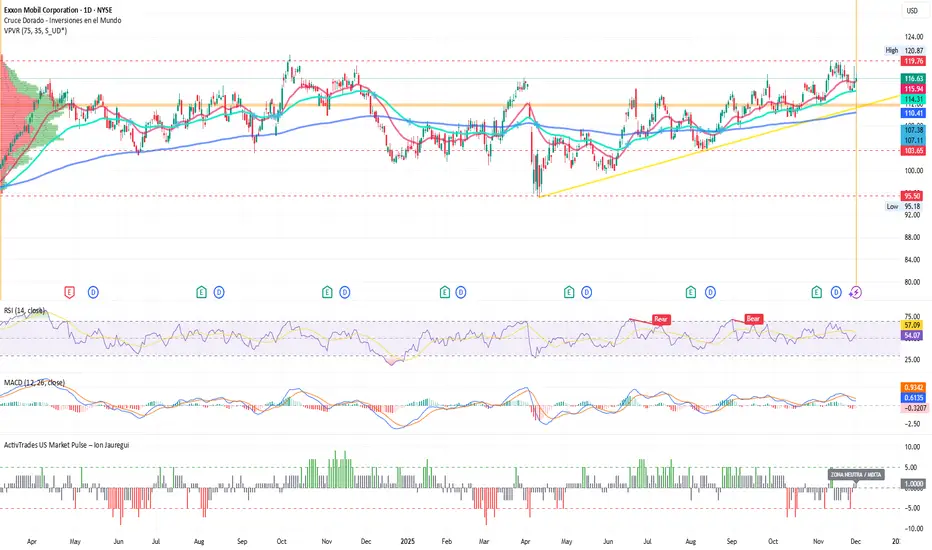Click the purple lightning event icon near December
This screenshot has height=550, width=932.
coord(855,292)
